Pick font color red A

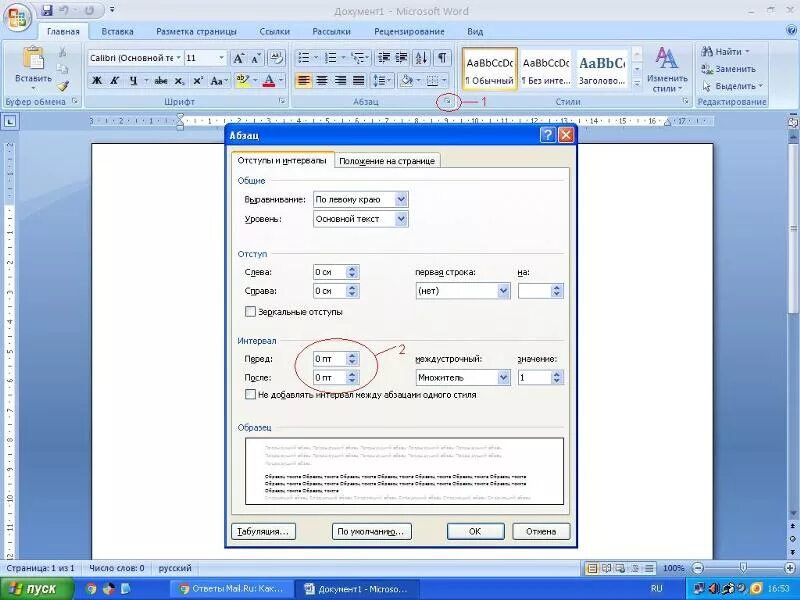click(269, 81)
